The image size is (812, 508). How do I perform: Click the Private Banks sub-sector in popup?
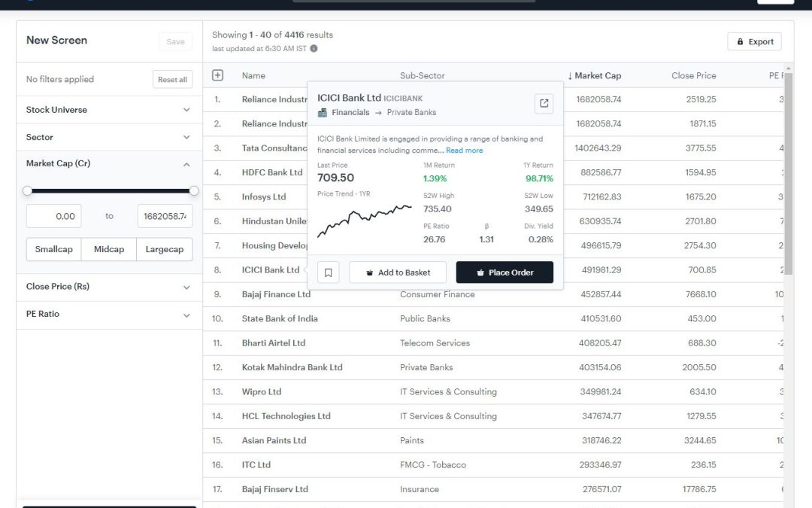point(412,112)
